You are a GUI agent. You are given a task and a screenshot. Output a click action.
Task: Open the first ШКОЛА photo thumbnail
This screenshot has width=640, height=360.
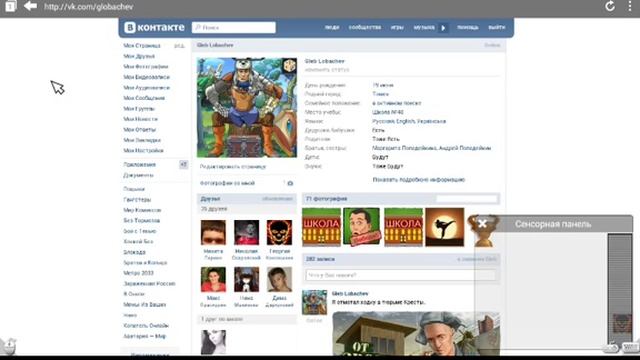[321, 227]
